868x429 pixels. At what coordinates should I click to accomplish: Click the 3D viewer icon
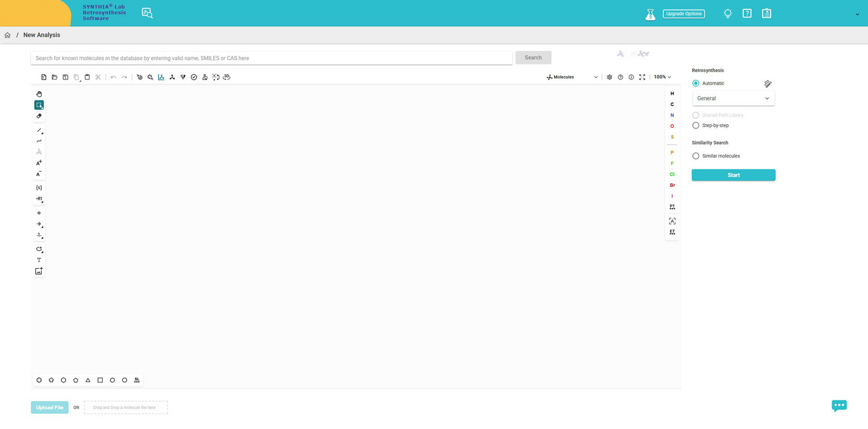[227, 77]
